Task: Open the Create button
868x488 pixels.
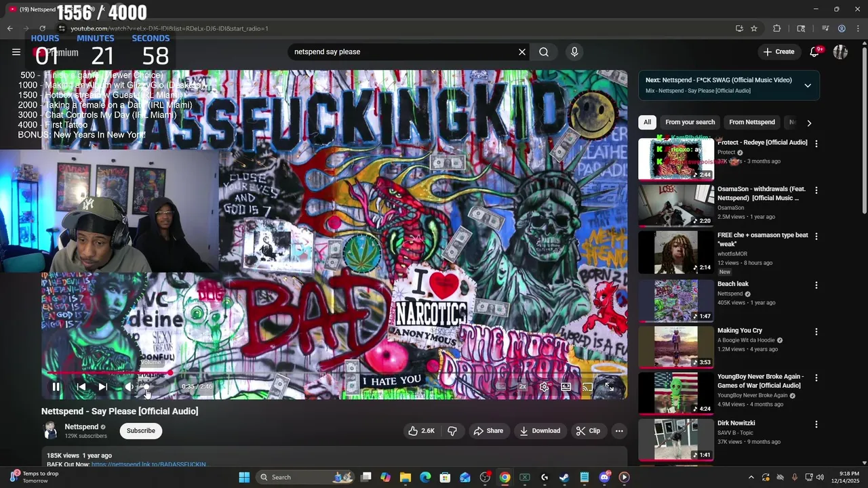Action: (778, 52)
